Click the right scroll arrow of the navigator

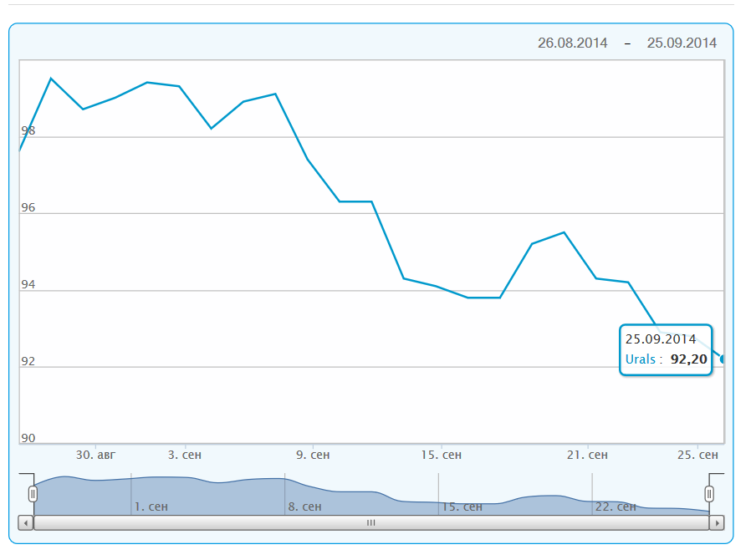[717, 522]
